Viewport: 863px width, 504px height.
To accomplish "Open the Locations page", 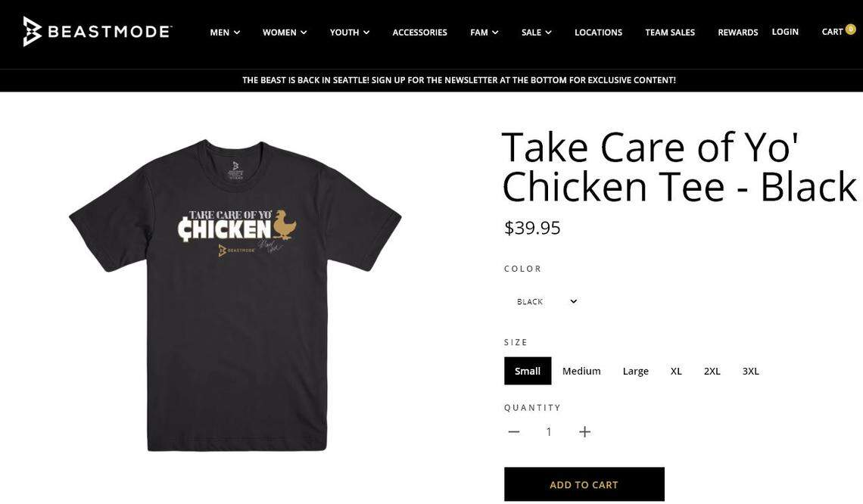I will coord(598,32).
